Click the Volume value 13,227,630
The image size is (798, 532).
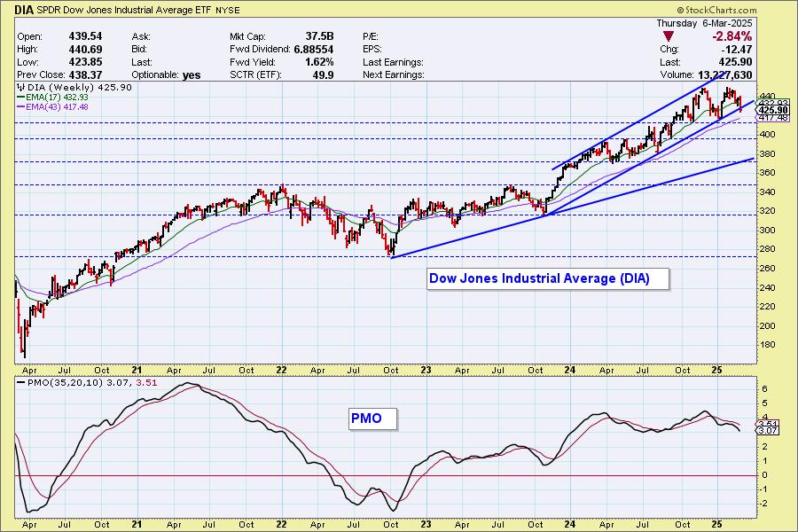point(724,74)
